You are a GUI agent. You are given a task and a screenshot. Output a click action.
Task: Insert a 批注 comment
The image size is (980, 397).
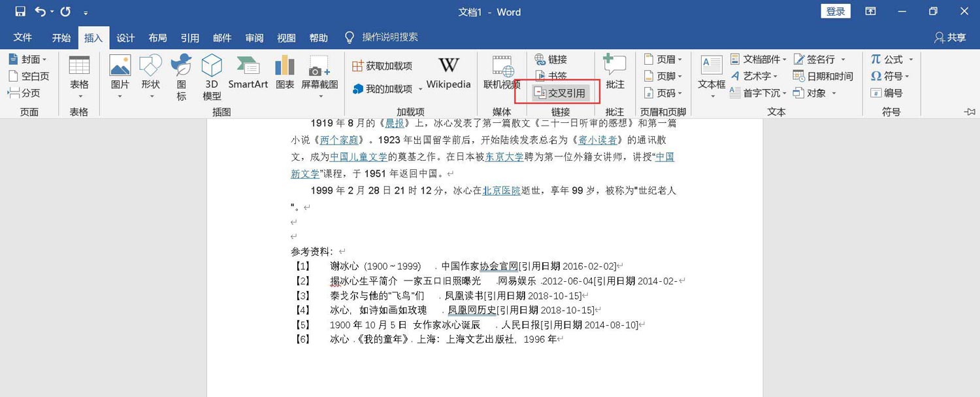coord(615,73)
